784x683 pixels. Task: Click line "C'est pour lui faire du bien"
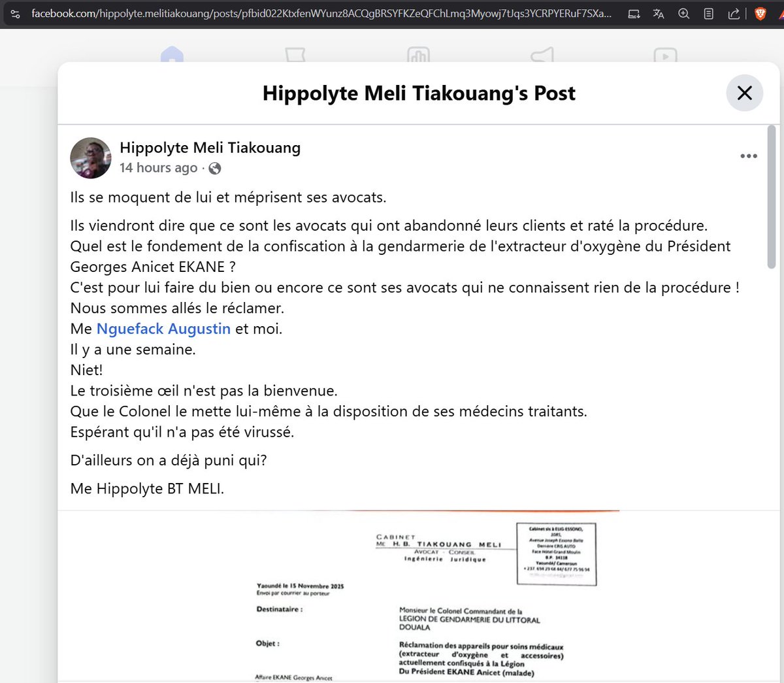tap(404, 288)
